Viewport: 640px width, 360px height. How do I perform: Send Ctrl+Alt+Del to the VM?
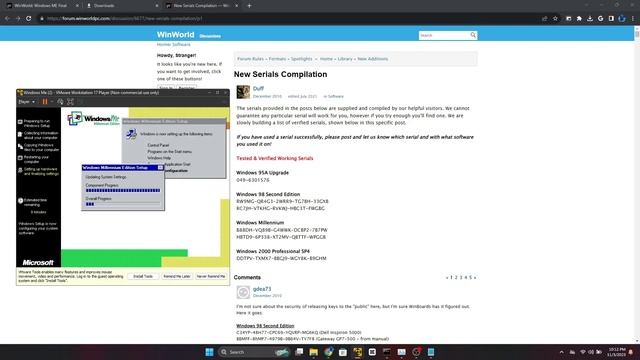(60, 102)
